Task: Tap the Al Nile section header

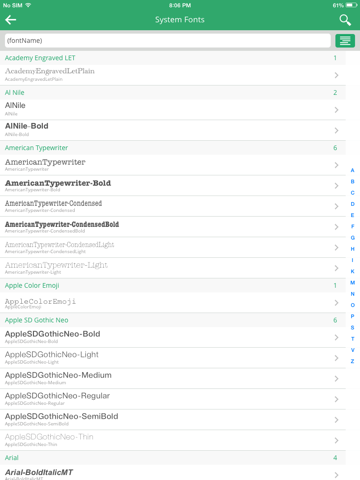Action: 173,93
